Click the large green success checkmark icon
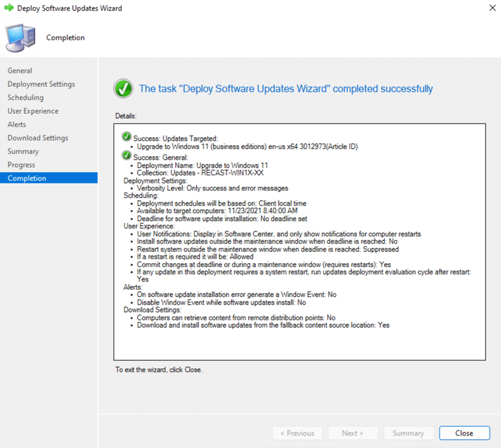 (x=123, y=89)
